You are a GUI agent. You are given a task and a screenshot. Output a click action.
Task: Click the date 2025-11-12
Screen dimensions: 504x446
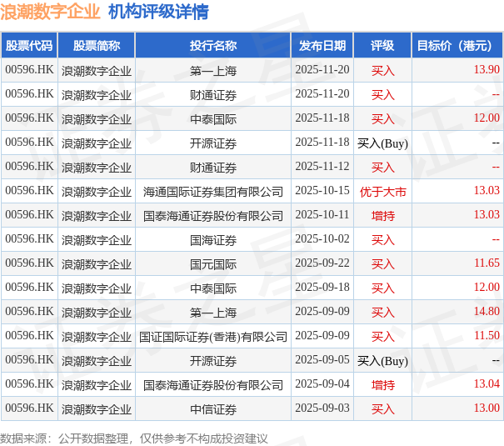point(322,166)
